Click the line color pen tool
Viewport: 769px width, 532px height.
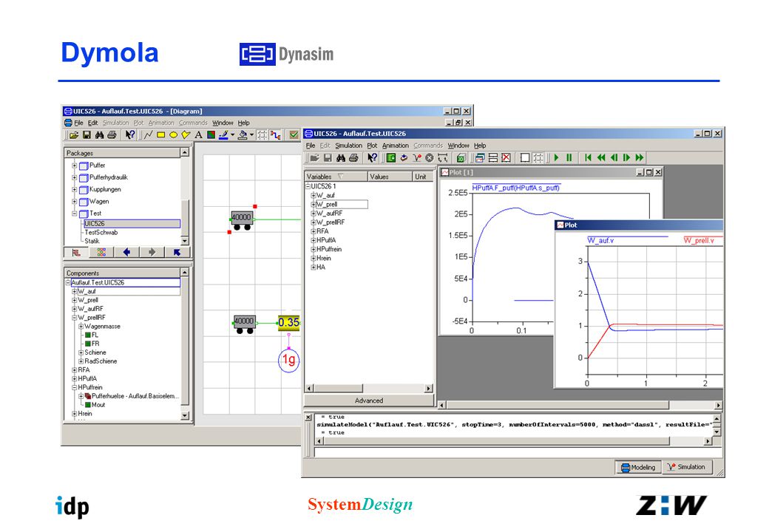[x=223, y=134]
